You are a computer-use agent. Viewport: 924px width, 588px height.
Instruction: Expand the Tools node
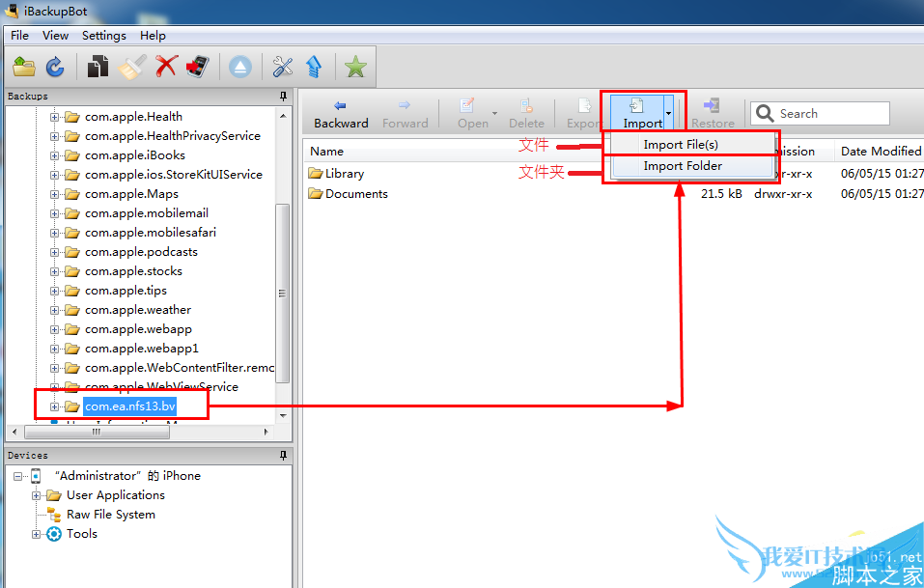point(37,534)
